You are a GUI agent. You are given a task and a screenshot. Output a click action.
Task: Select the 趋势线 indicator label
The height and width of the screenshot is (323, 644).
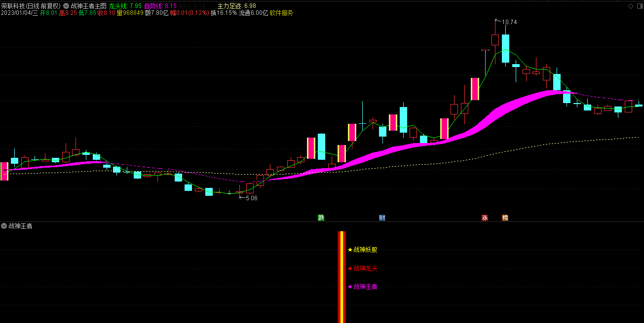pos(153,6)
